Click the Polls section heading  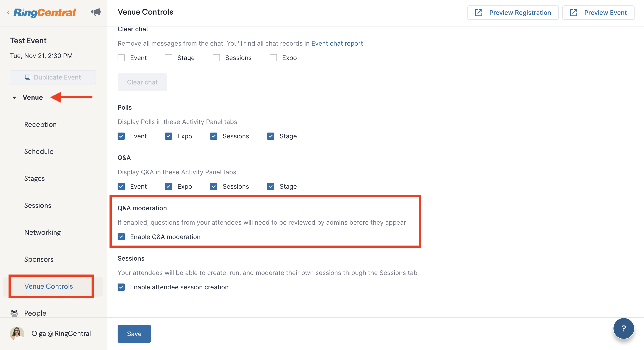pos(125,107)
